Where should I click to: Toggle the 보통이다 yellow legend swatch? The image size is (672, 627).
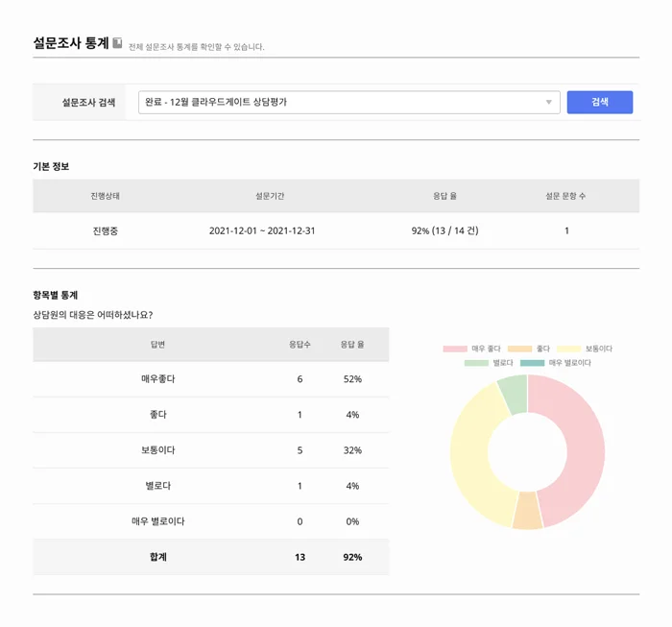point(568,349)
